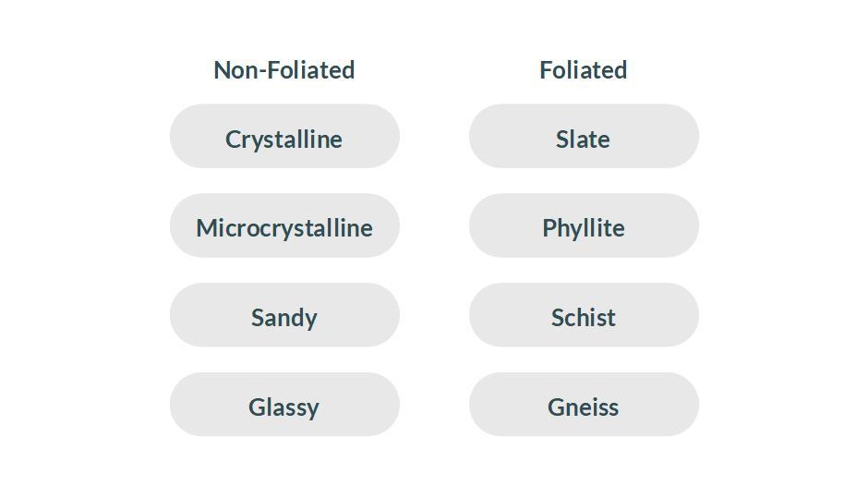Select Sandy under Non-Foliated

(x=284, y=316)
